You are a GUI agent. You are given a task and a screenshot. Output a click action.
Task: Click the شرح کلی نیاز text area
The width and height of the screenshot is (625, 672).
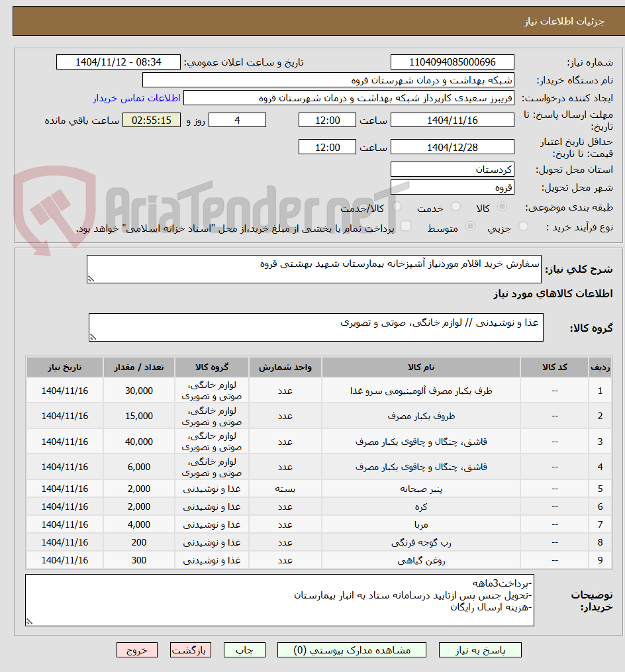[x=314, y=269]
